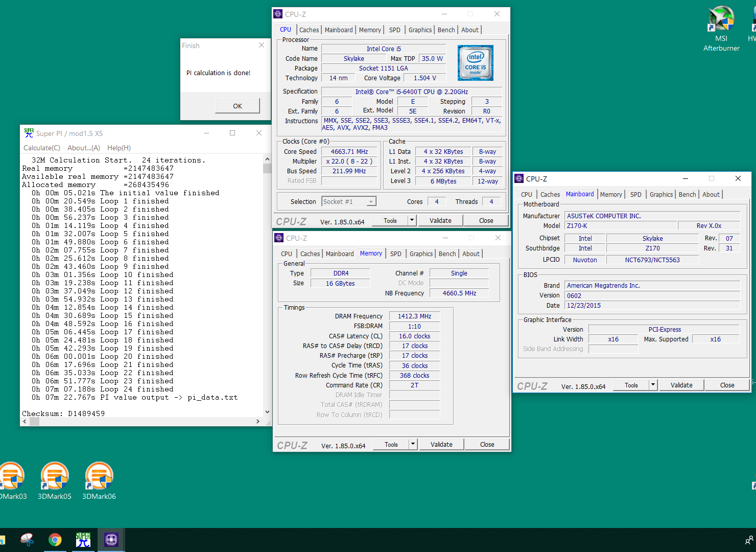Close the Finish dialog with X

click(262, 45)
